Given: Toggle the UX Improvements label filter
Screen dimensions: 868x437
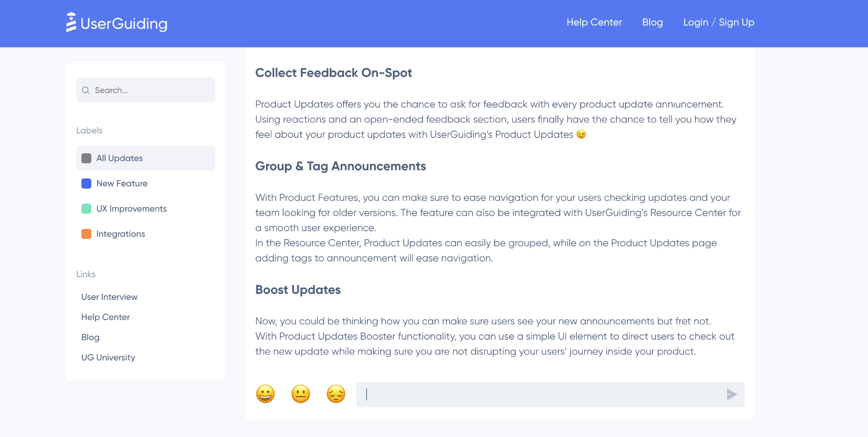Looking at the screenshot, I should point(131,209).
